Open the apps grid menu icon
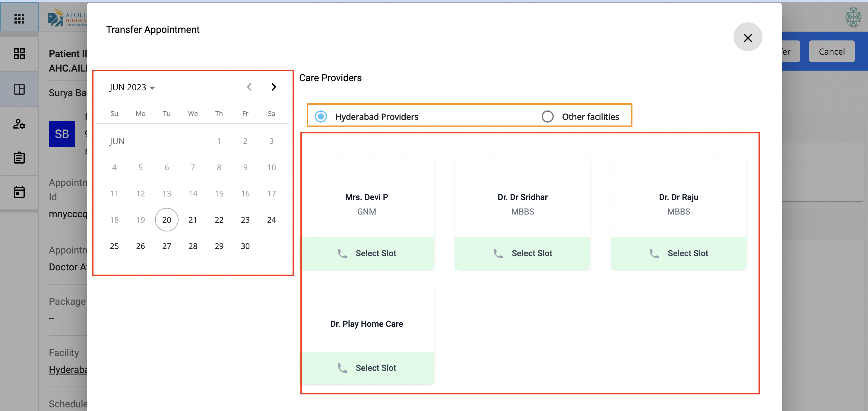The image size is (868, 411). [x=19, y=18]
